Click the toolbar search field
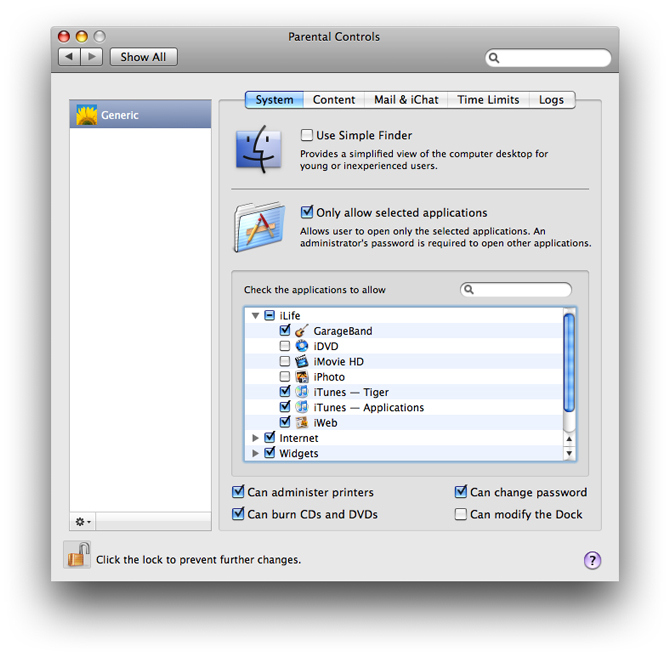 (x=548, y=58)
